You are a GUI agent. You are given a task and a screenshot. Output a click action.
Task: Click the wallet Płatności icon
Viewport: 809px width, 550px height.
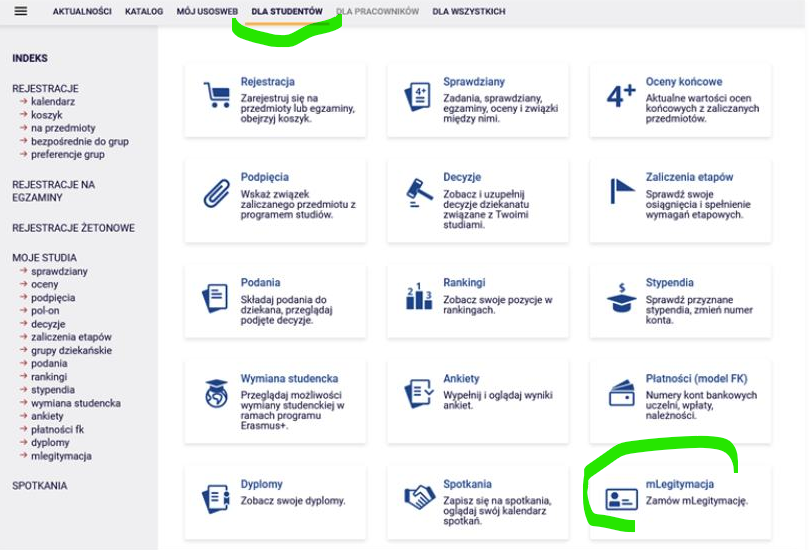(x=622, y=394)
